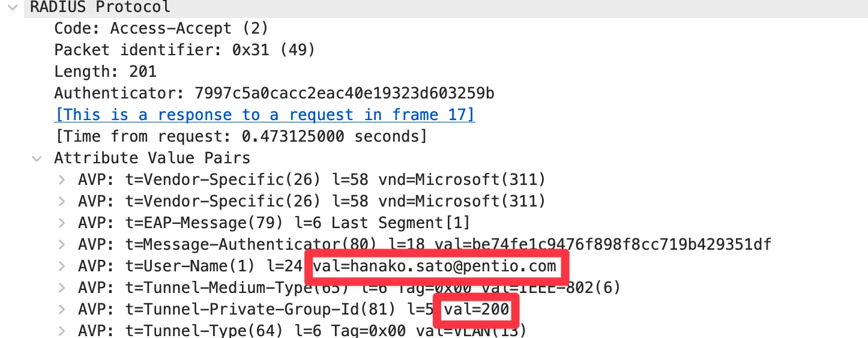Image resolution: width=868 pixels, height=338 pixels.
Task: Collapse the Attribute Value Pairs tree
Action: click(37, 158)
